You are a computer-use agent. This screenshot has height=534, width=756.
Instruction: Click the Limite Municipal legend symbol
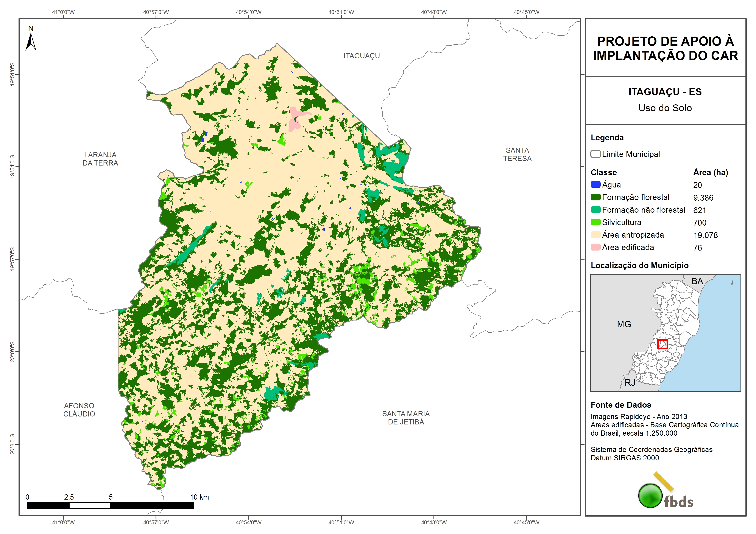click(x=595, y=154)
